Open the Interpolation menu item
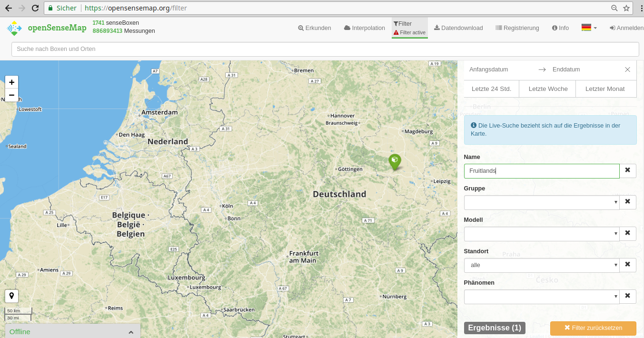This screenshot has height=338, width=644. point(365,28)
